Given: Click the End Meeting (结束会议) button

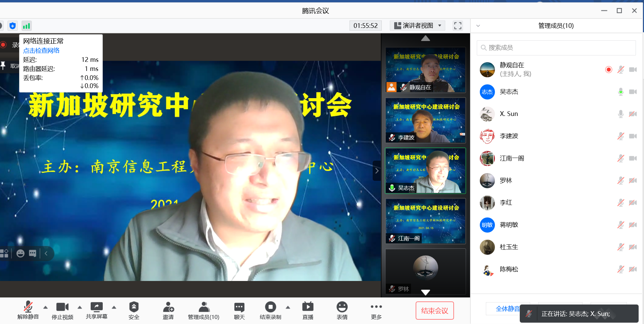Looking at the screenshot, I should point(434,311).
